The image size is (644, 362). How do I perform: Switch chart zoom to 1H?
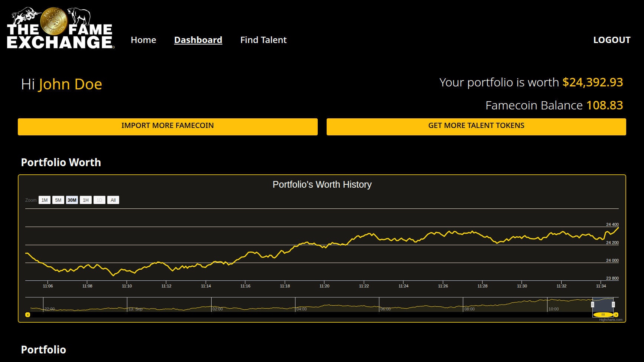[x=86, y=200]
